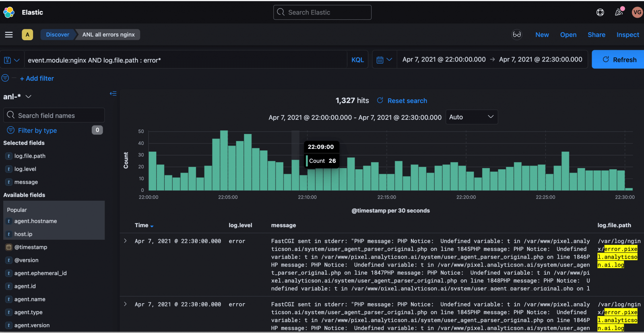Open the hamburger navigation menu

coord(9,35)
